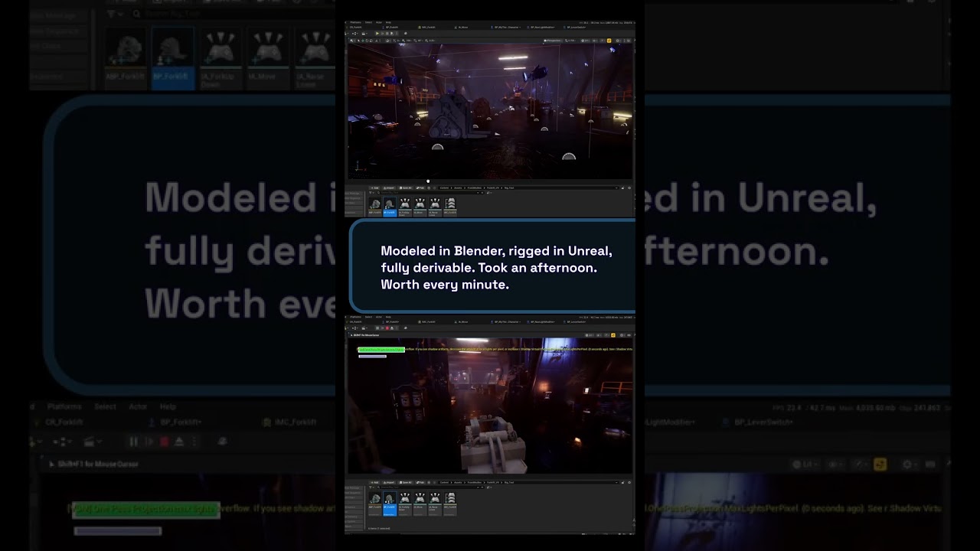Screen dimensions: 980x551
Task: Open Platforms menu in the lower editor
Action: [355, 317]
